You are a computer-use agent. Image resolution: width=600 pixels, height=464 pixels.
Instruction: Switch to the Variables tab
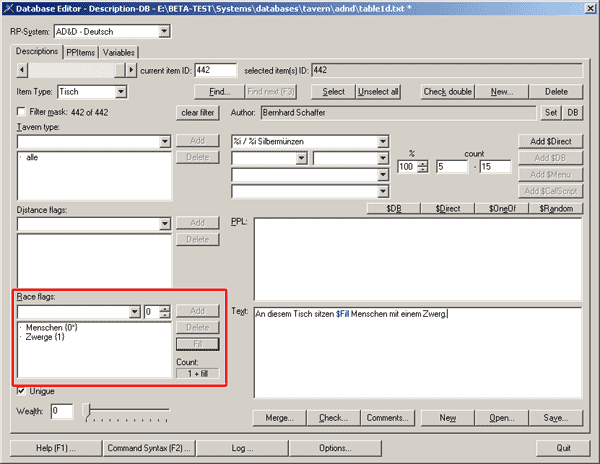coord(118,52)
